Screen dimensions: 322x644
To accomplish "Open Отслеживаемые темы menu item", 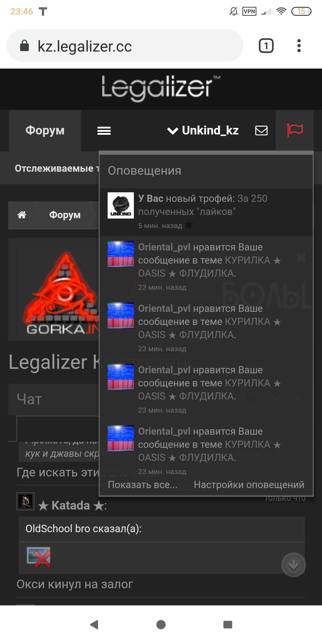I will 57,168.
